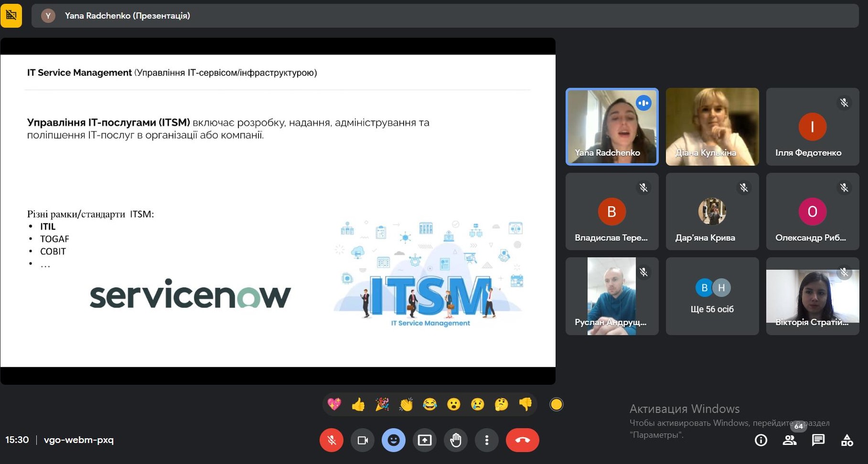The width and height of the screenshot is (868, 464).
Task: Click the present screen button
Action: [425, 440]
